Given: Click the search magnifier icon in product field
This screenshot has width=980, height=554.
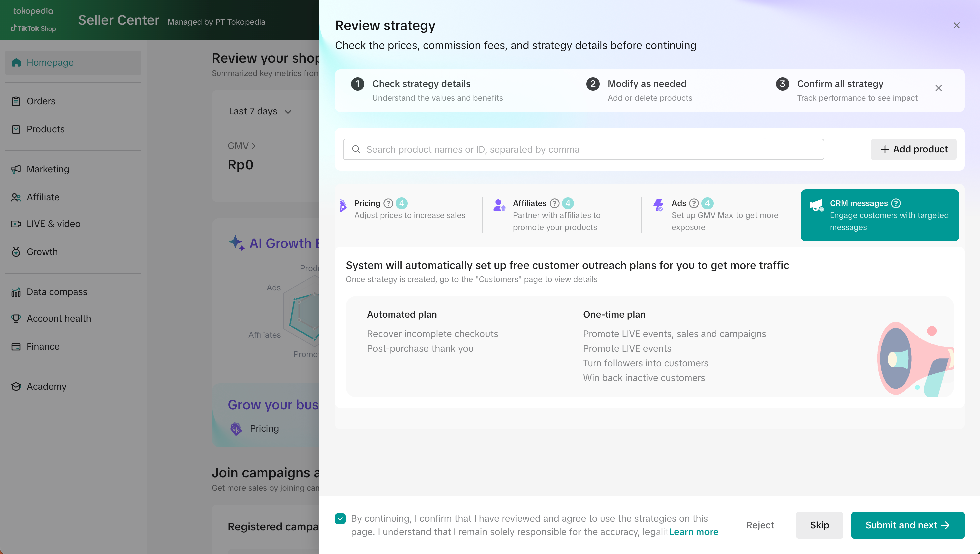Looking at the screenshot, I should 356,149.
